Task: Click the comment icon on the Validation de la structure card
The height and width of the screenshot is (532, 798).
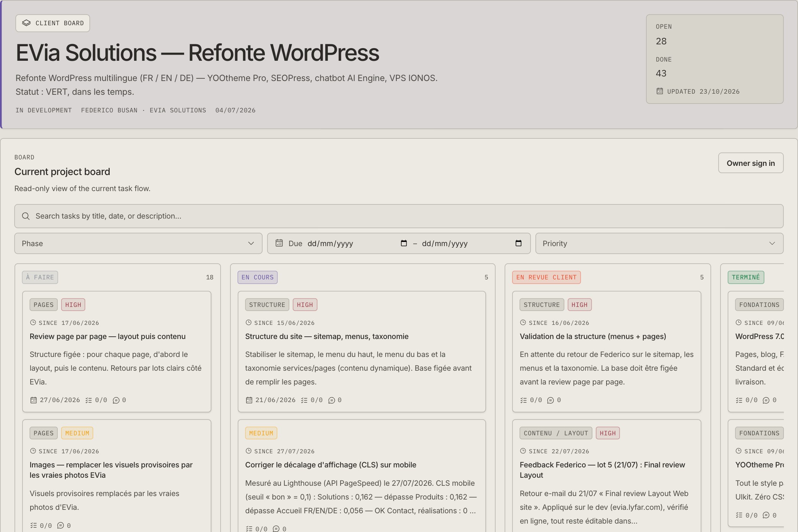Action: click(551, 400)
